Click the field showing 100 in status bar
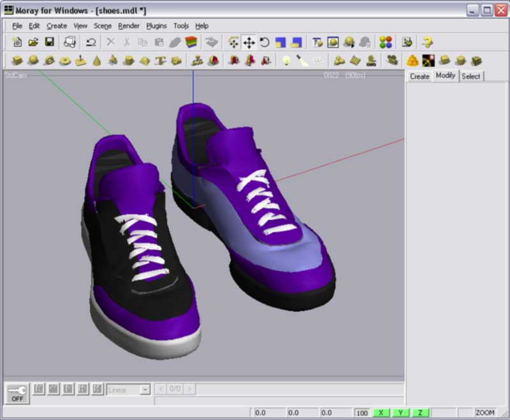This screenshot has height=420, width=510. [x=362, y=413]
